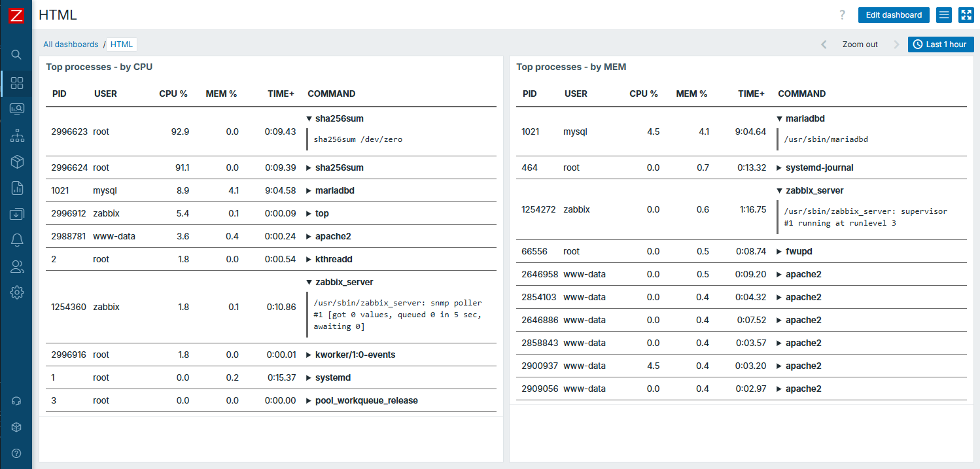Image resolution: width=980 pixels, height=469 pixels.
Task: Toggle kiosk fullscreen mode icon
Action: (x=966, y=15)
